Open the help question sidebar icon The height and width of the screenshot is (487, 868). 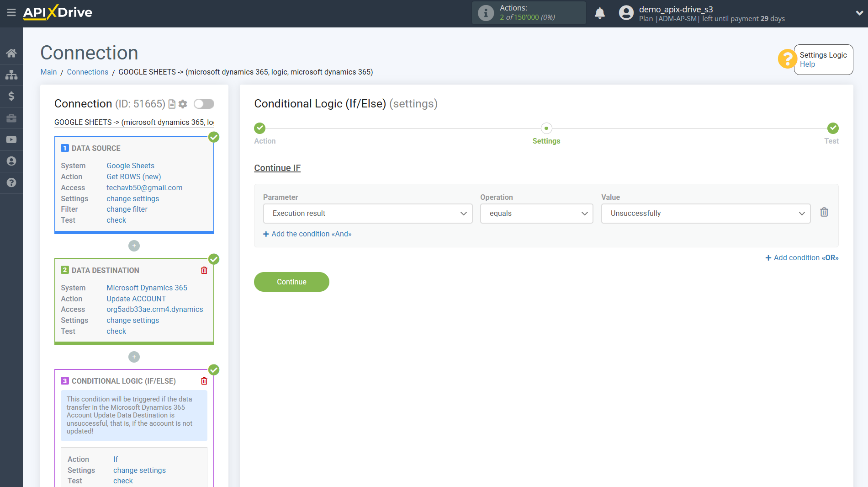[x=11, y=182]
